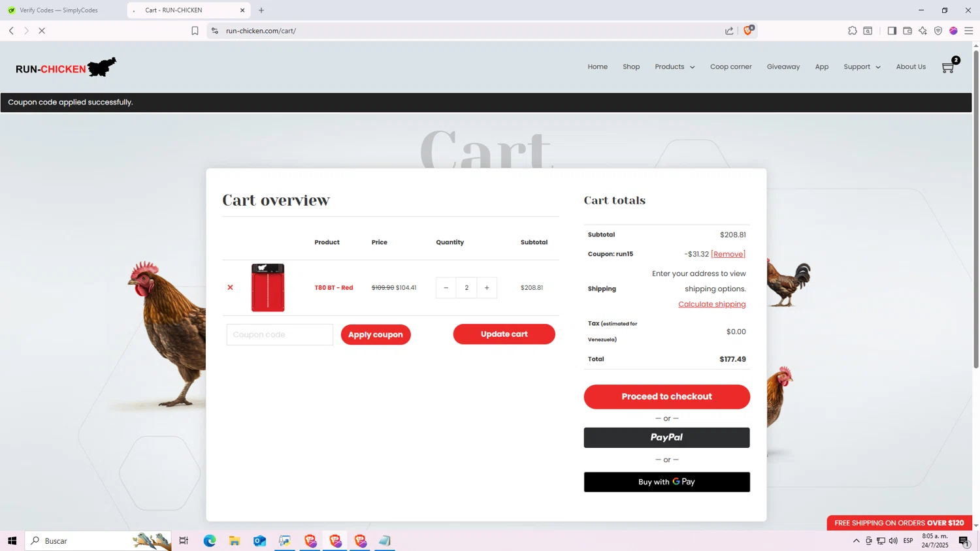Remove the run15 coupon

[x=728, y=254]
